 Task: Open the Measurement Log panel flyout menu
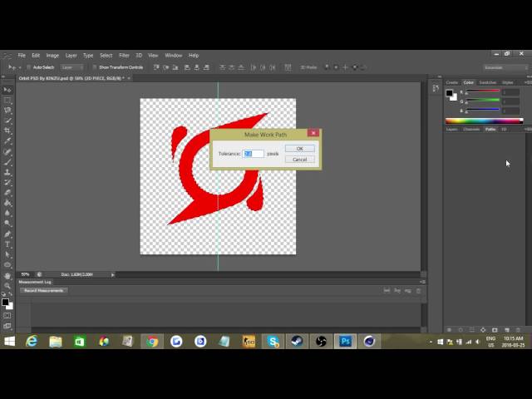pyautogui.click(x=422, y=282)
